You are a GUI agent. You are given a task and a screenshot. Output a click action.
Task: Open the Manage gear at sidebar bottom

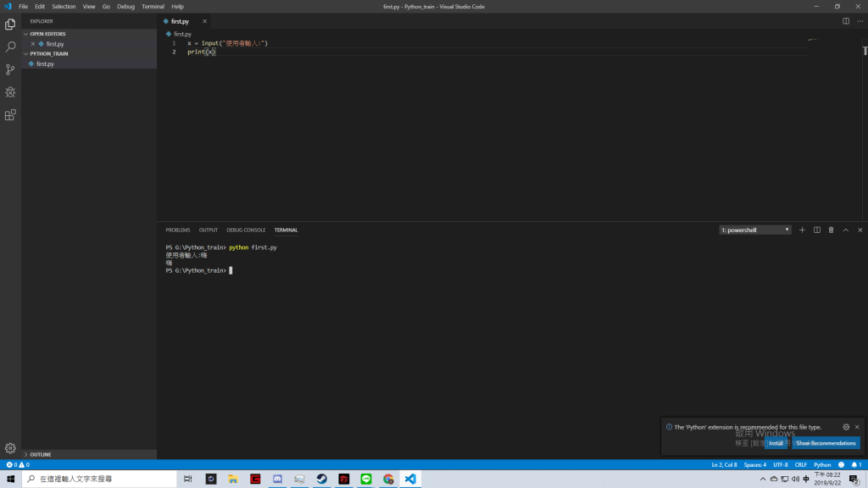point(10,448)
